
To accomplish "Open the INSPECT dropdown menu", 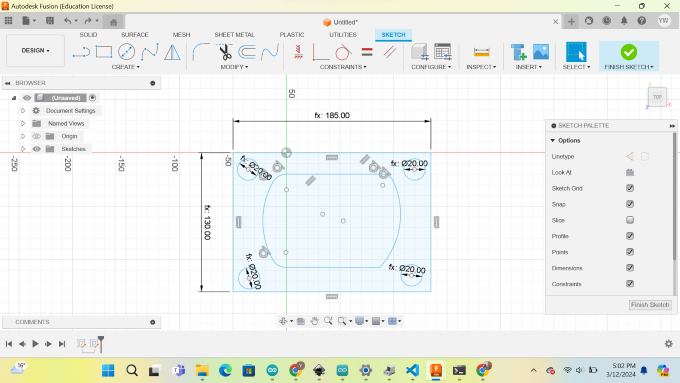I will (x=481, y=67).
